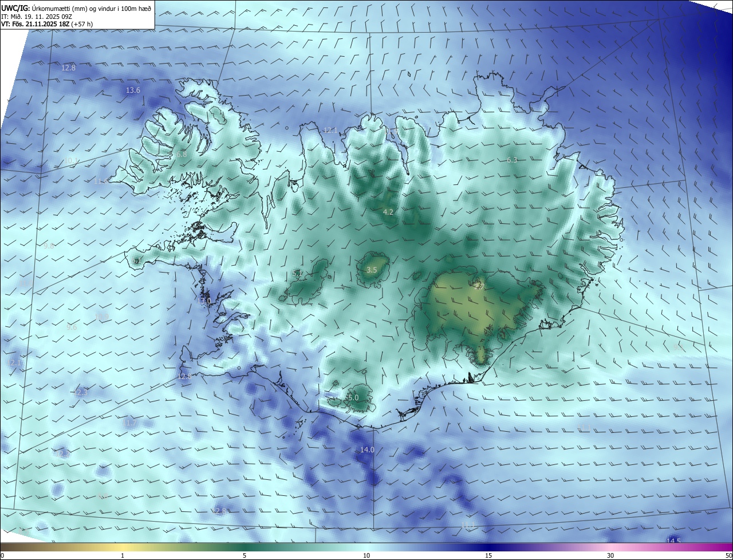Screen dimensions: 733x560
Task: Click the colorbar tick label 5
Action: (x=245, y=555)
